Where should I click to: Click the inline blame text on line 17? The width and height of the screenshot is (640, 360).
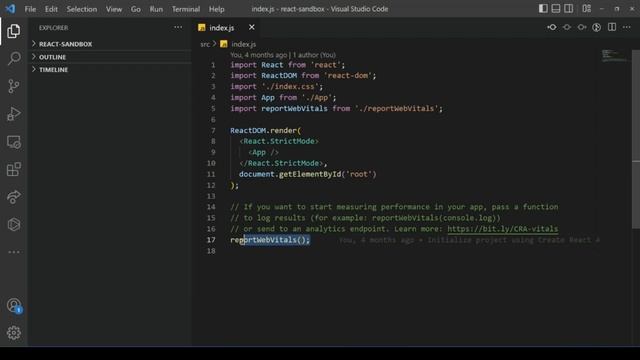click(x=469, y=240)
